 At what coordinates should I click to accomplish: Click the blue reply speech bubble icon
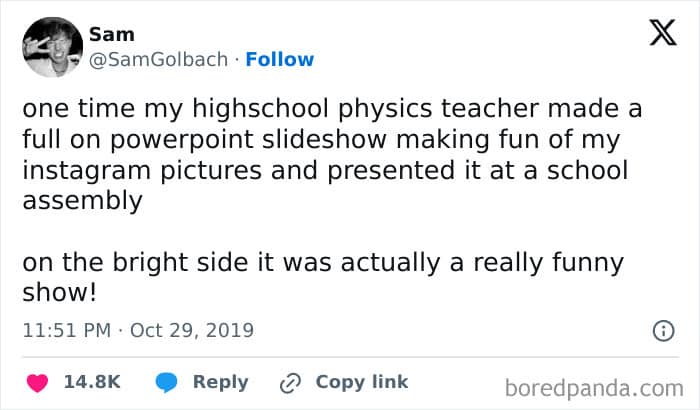(x=166, y=382)
